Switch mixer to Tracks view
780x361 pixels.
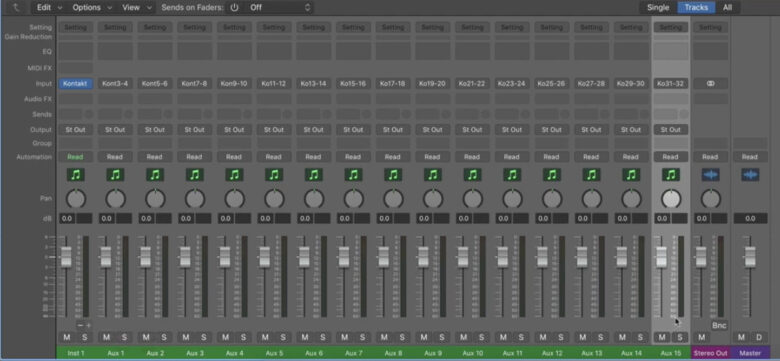[x=696, y=7]
